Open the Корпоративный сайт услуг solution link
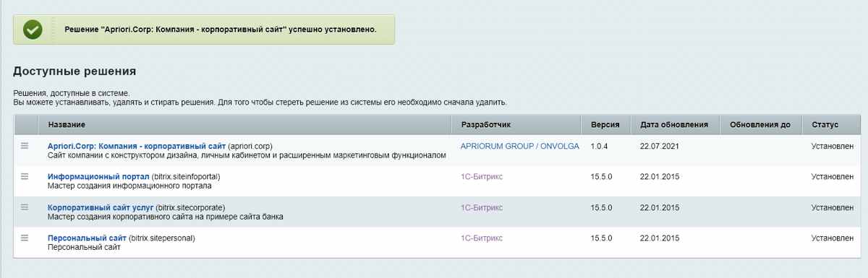 point(101,207)
